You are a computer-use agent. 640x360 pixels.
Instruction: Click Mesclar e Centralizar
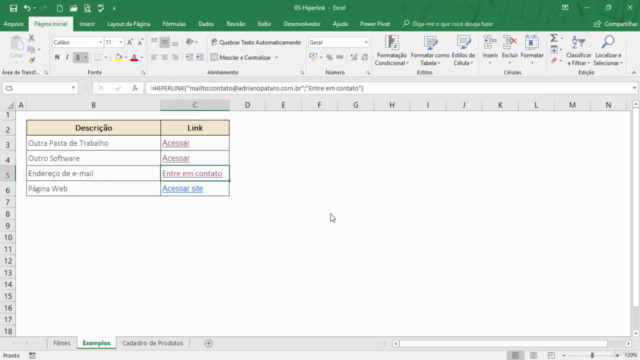tap(241, 58)
